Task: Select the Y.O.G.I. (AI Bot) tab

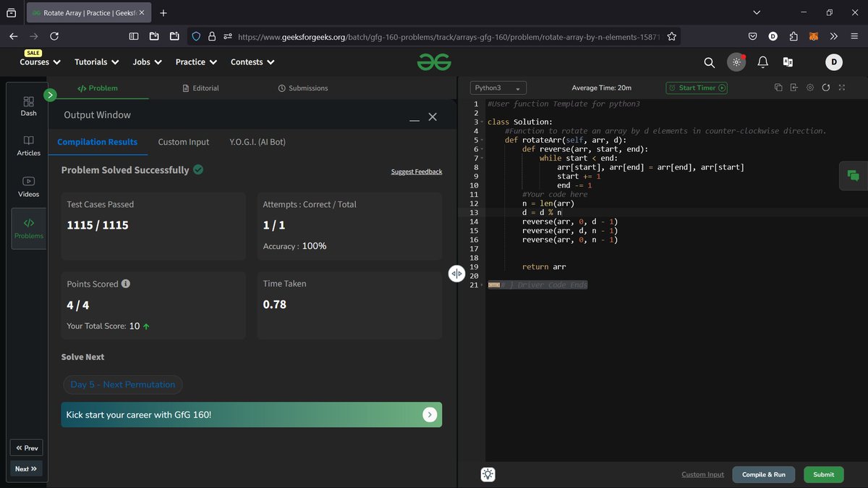Action: 258,142
